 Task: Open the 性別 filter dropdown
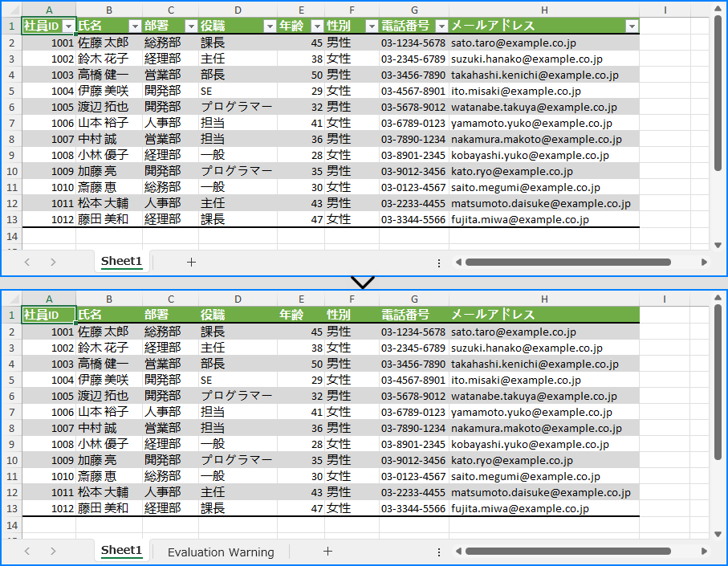click(371, 26)
